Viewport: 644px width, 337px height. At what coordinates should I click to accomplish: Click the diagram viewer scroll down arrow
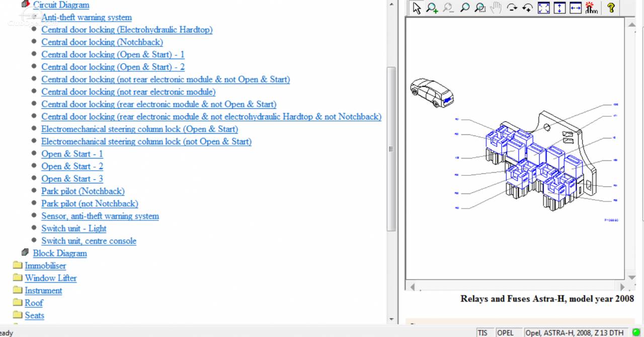coord(632,277)
